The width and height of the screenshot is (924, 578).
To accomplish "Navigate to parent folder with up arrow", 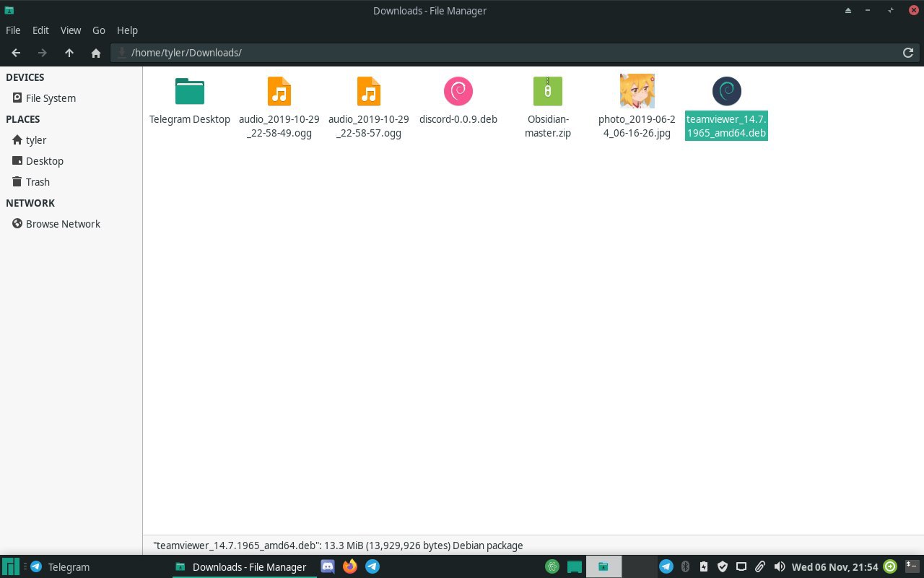I will pos(69,53).
